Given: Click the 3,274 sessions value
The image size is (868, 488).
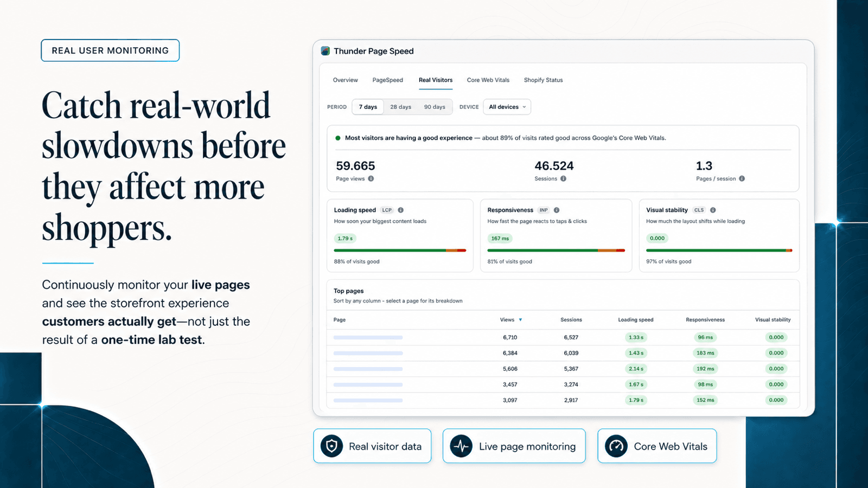Looking at the screenshot, I should pyautogui.click(x=571, y=384).
